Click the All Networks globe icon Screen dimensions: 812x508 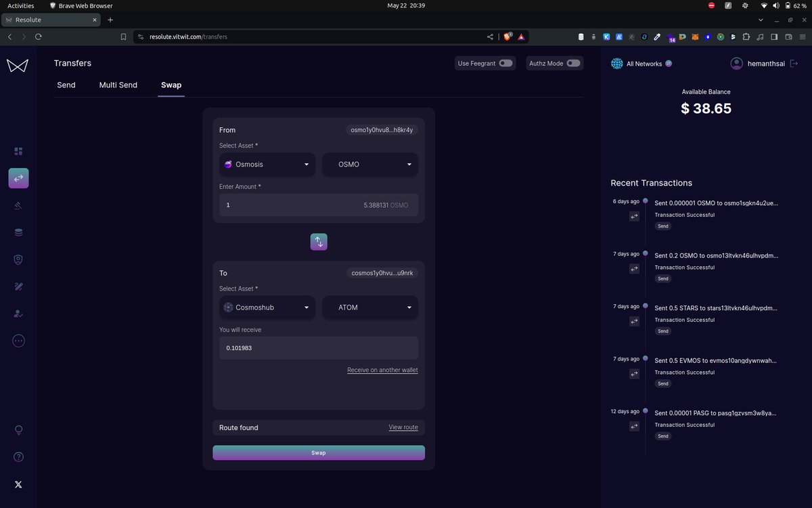(617, 64)
